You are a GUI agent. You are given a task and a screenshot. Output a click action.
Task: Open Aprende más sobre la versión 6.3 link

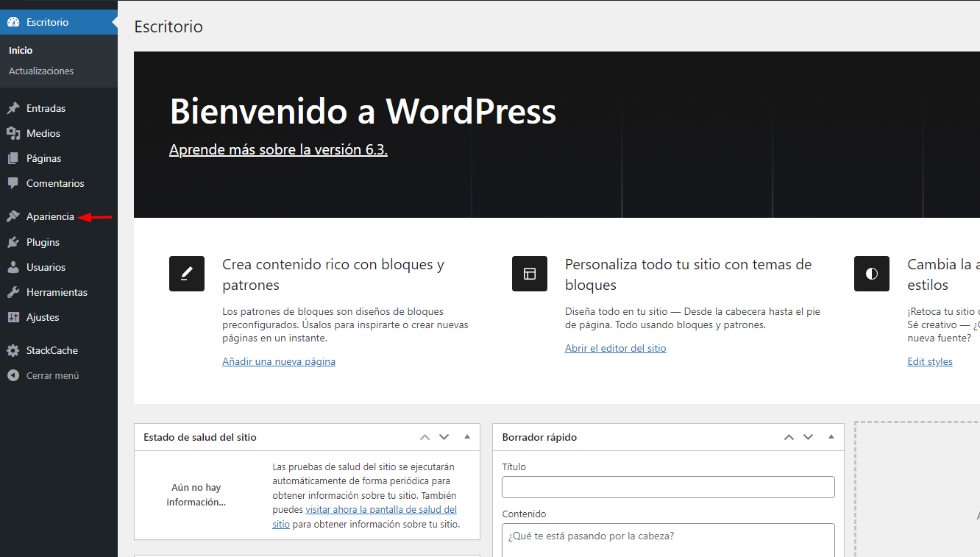tap(278, 149)
